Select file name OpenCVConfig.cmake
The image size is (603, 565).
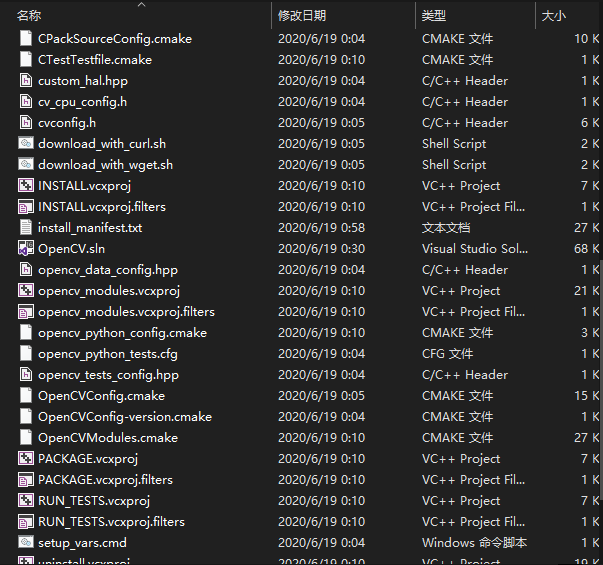[101, 396]
